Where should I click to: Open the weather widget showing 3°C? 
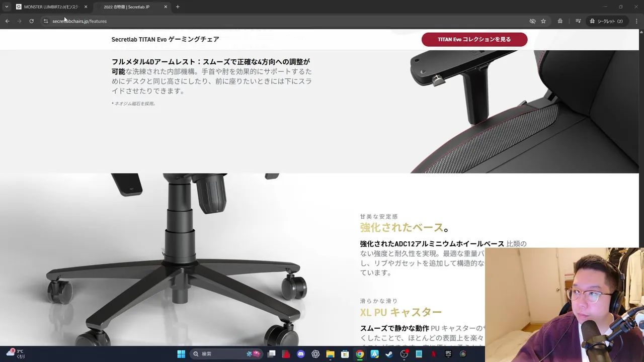pos(15,353)
